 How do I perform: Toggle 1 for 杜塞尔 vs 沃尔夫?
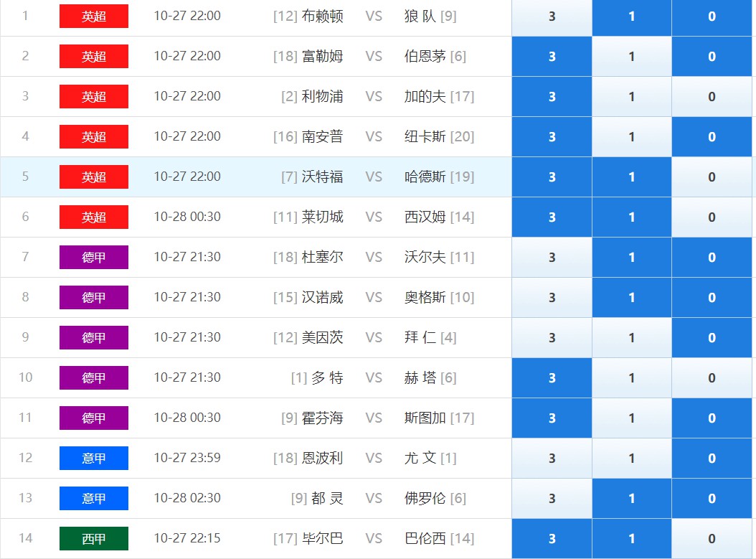[632, 258]
